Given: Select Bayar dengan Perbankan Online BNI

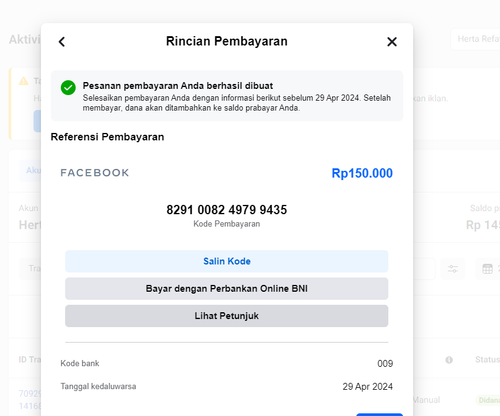Looking at the screenshot, I should click(227, 289).
